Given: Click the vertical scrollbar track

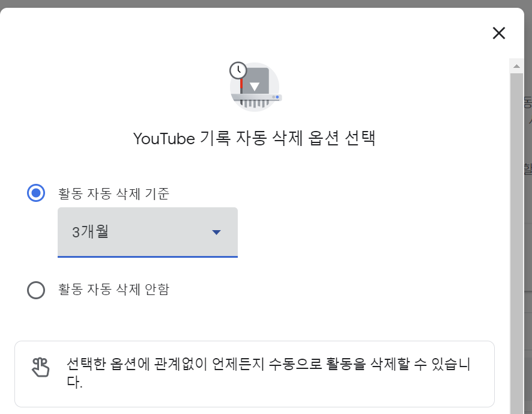Looking at the screenshot, I should [516, 243].
